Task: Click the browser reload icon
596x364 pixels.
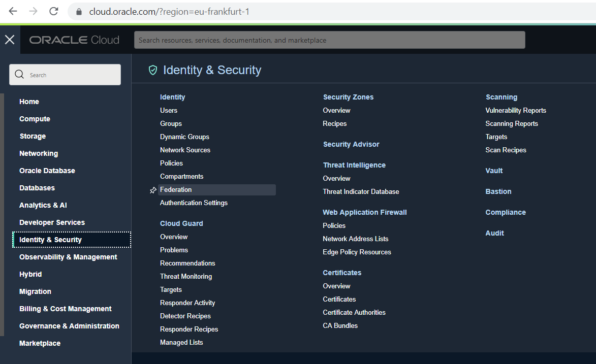Action: tap(53, 11)
